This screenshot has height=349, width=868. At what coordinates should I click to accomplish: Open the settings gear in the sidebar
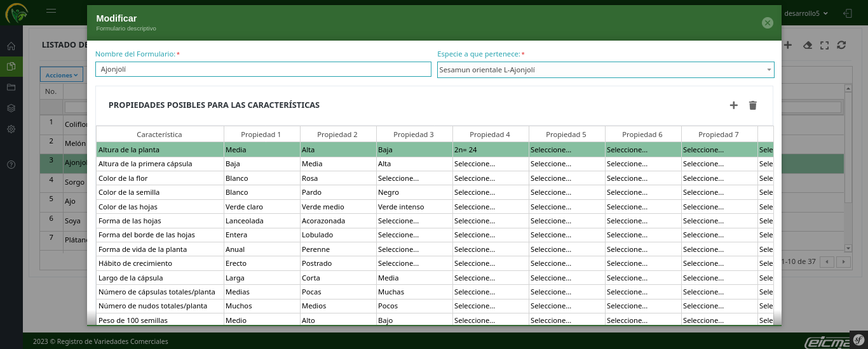[11, 129]
